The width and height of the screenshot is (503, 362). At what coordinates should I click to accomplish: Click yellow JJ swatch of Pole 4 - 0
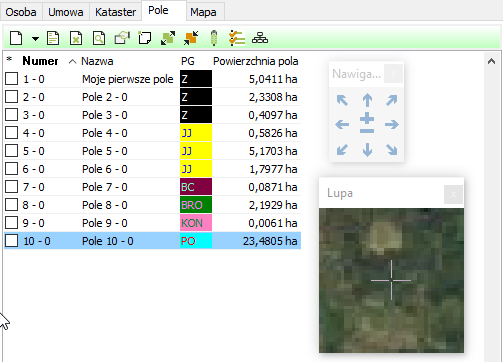coord(196,133)
